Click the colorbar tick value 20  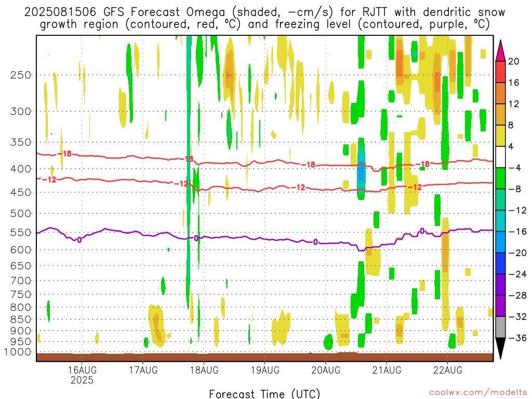tap(514, 61)
